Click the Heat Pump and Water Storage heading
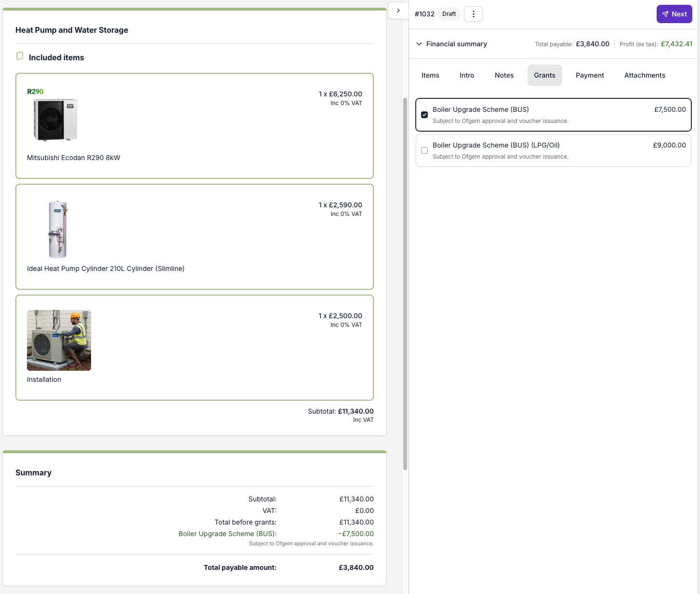The width and height of the screenshot is (700, 594). pyautogui.click(x=72, y=30)
